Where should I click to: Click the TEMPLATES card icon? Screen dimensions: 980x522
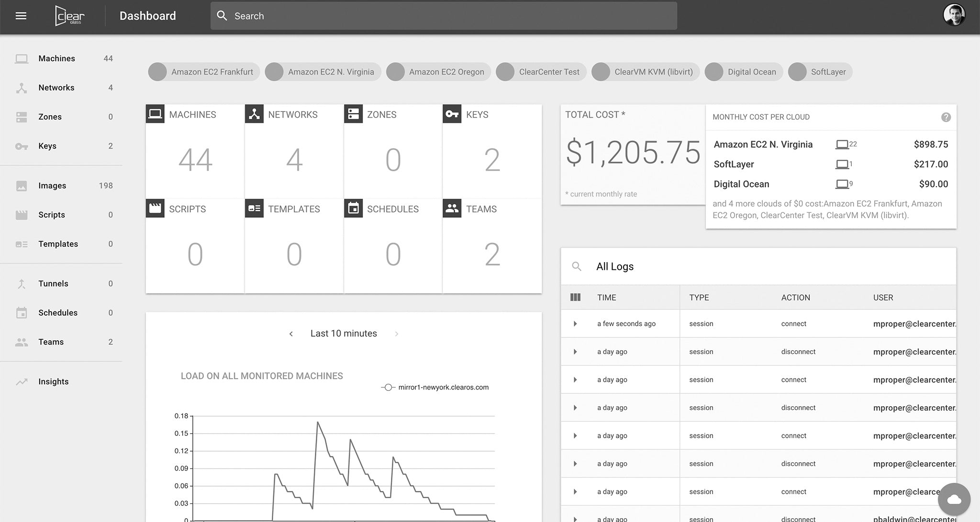click(x=254, y=208)
